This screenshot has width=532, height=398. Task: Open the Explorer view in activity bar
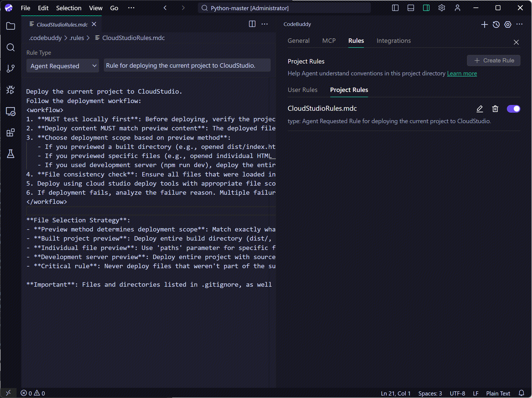pyautogui.click(x=11, y=26)
